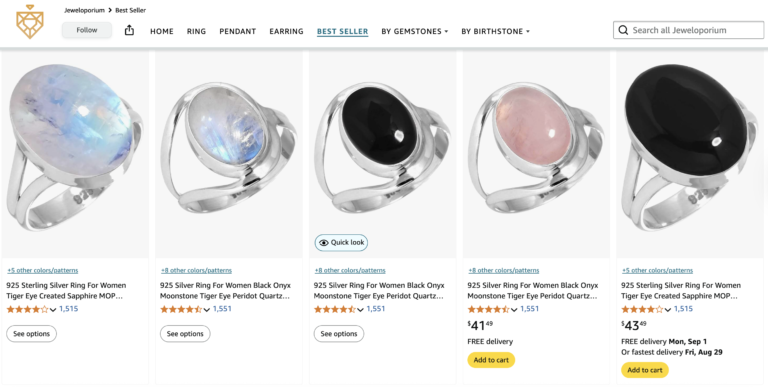Image resolution: width=768 pixels, height=387 pixels.
Task: Open rating chevron on second moonstone ring
Action: (x=207, y=310)
